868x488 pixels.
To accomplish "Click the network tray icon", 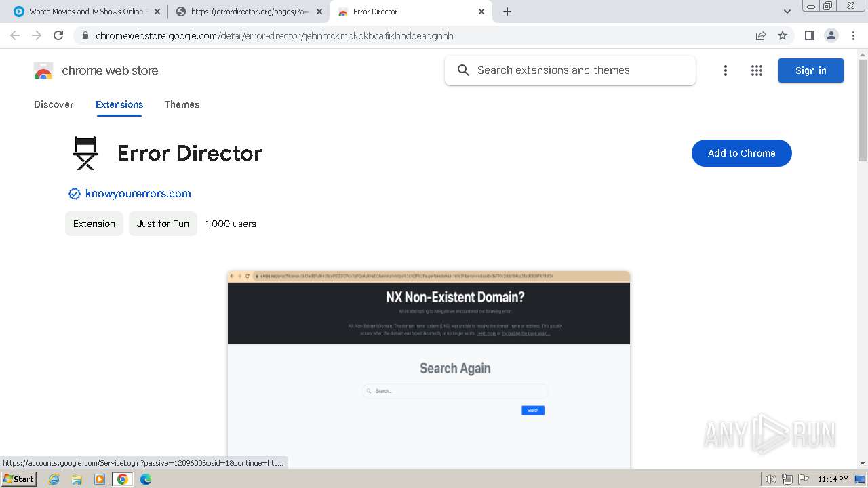I will 787,479.
